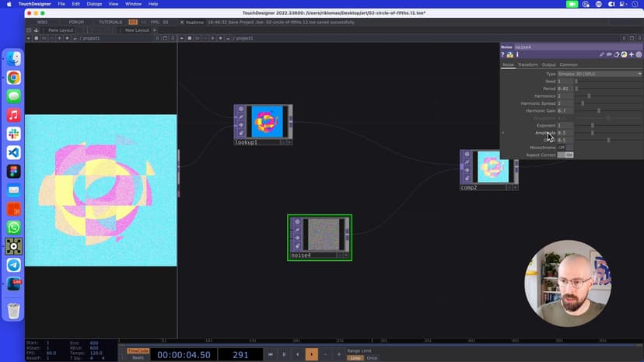
Task: Click the TimeCode button
Action: pos(138,350)
